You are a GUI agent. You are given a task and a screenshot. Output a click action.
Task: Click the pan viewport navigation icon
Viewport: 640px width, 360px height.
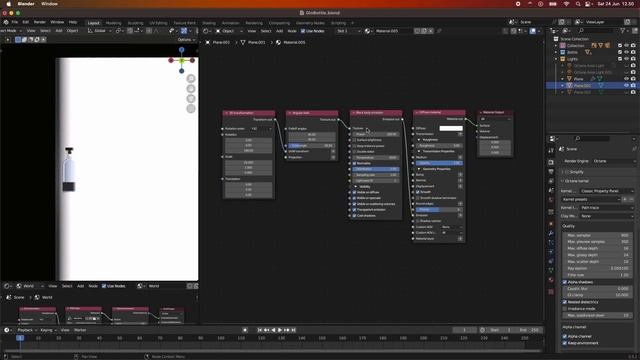click(191, 89)
